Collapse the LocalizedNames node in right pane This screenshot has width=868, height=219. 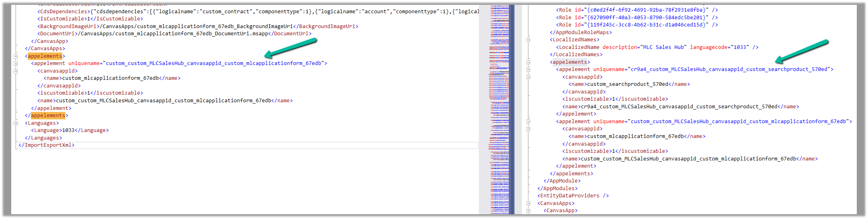pos(528,40)
